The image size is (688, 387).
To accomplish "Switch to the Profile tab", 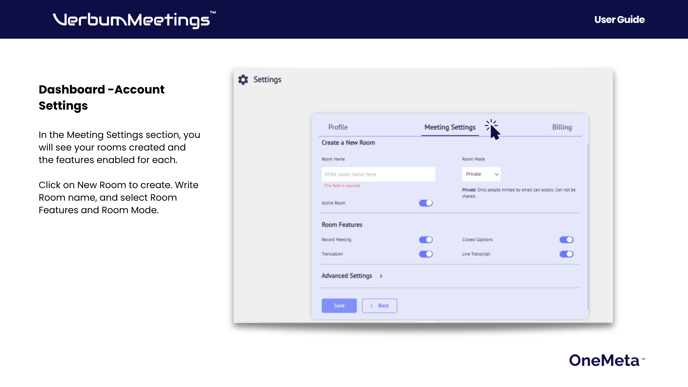I will (x=338, y=127).
